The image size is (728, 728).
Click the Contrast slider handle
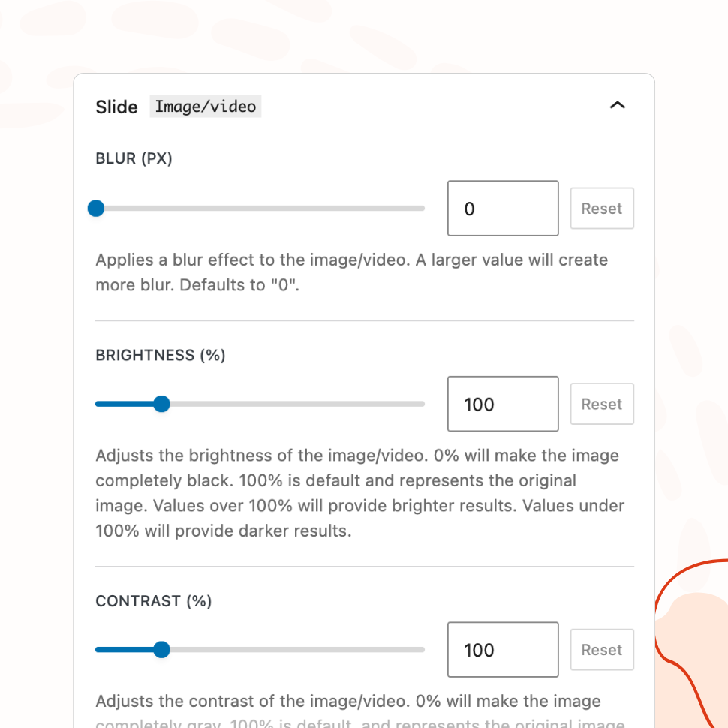161,650
